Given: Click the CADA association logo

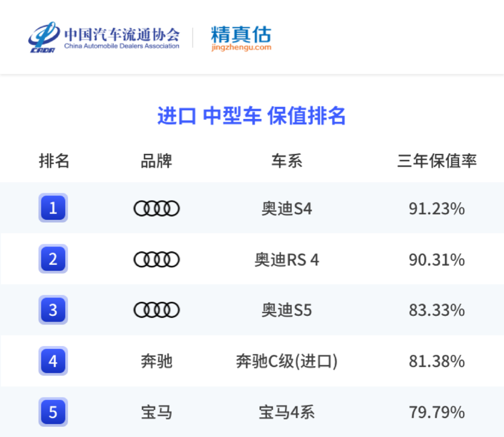Looking at the screenshot, I should (43, 37).
